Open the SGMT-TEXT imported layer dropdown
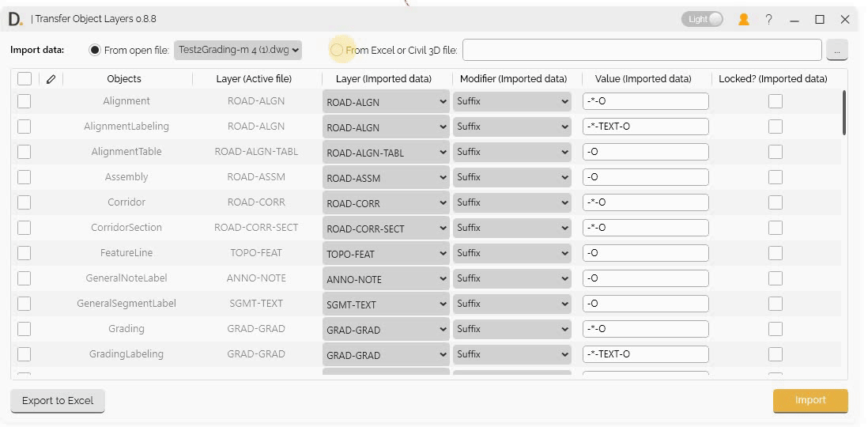This screenshot has height=427, width=868. [386, 304]
